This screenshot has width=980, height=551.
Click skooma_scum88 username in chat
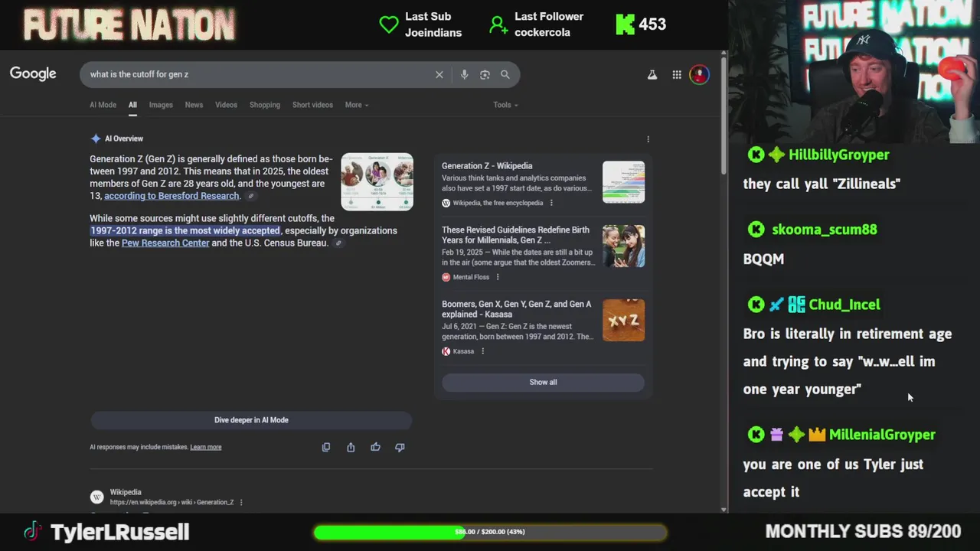825,230
